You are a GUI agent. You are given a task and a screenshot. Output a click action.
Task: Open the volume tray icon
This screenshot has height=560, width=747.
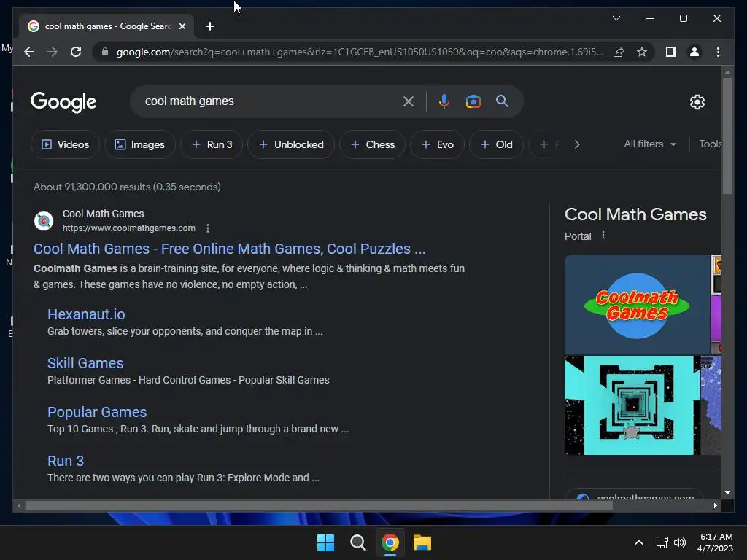click(x=680, y=542)
